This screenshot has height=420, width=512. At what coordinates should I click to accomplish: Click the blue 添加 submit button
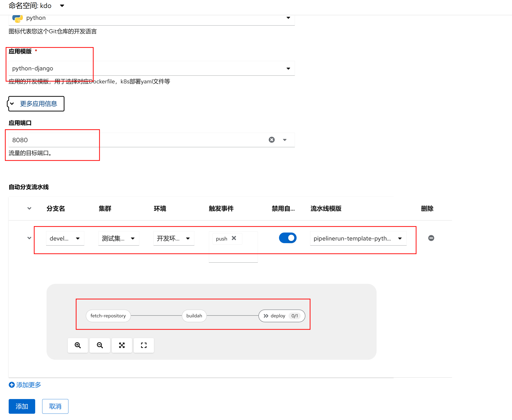click(x=22, y=407)
